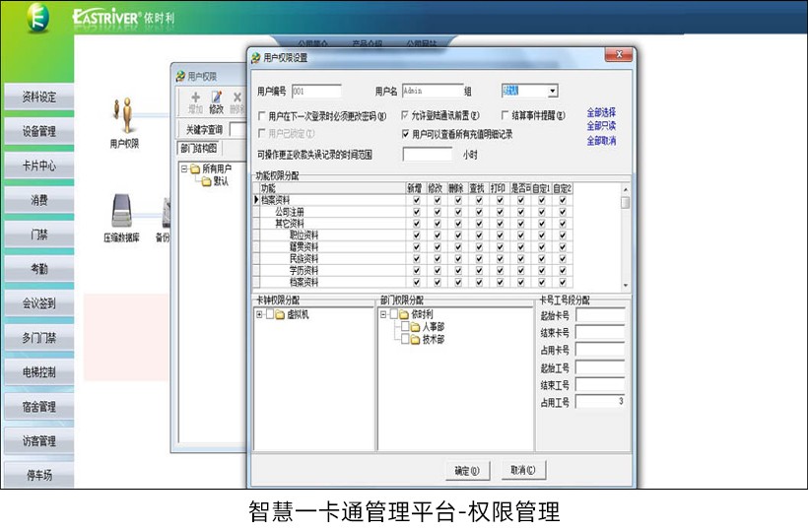
Task: Switch to the 部门结构图 tab
Action: 200,148
